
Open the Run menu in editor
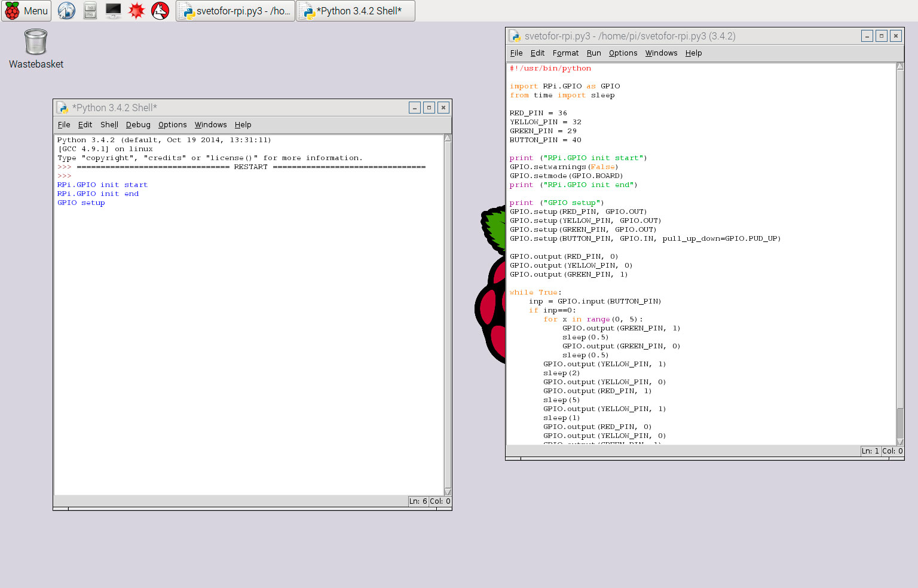593,53
